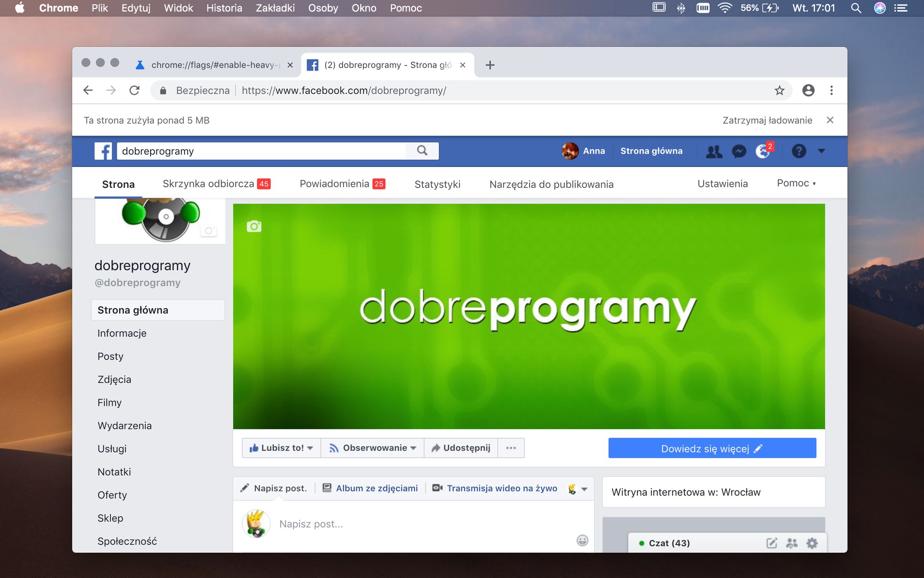Click Zatrzymaj ładowanie link
924x578 pixels.
pyautogui.click(x=767, y=120)
